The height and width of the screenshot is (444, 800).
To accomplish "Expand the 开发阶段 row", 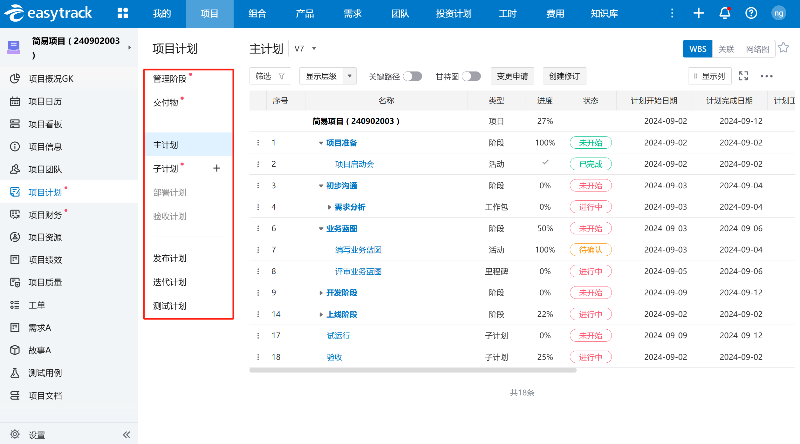I will coord(321,293).
